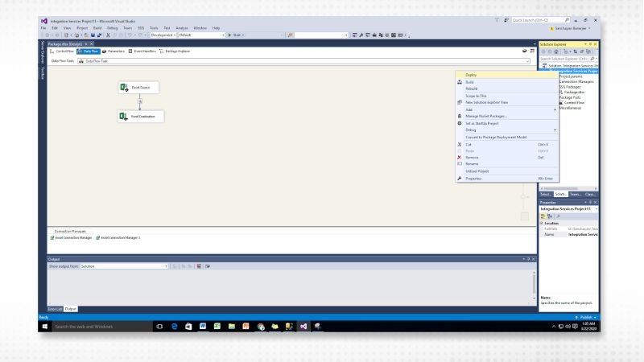Open the Show output from dropdown

124,266
